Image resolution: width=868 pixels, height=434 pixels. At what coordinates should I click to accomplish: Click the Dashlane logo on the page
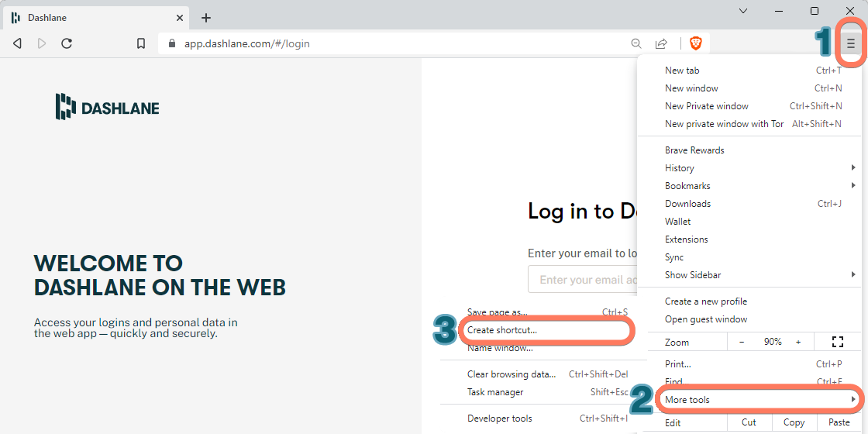point(107,107)
